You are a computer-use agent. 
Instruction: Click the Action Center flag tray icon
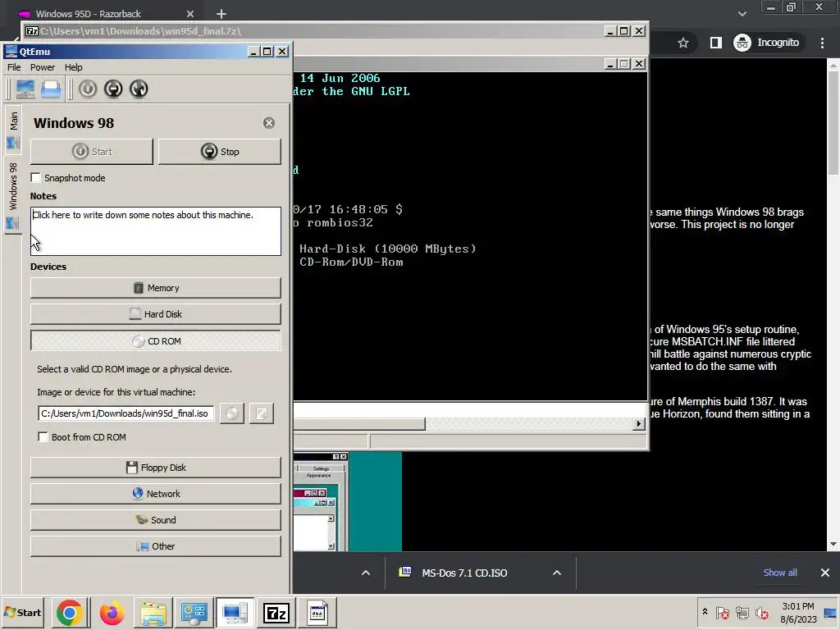[x=722, y=612]
